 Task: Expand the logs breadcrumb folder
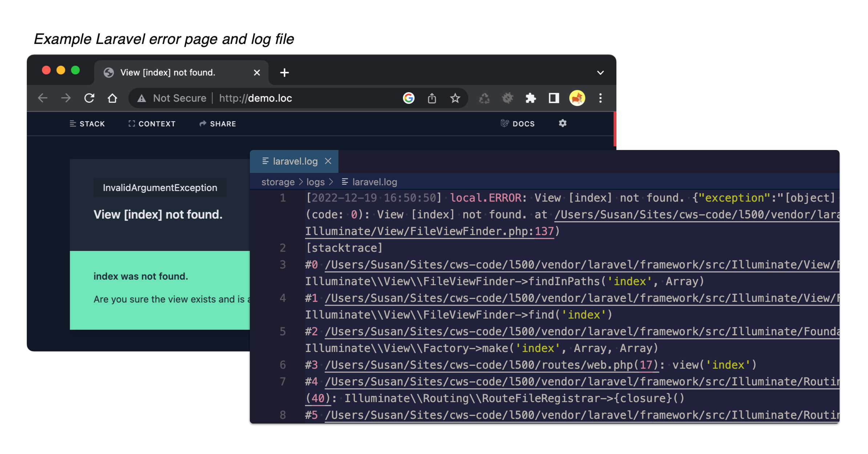click(x=315, y=182)
